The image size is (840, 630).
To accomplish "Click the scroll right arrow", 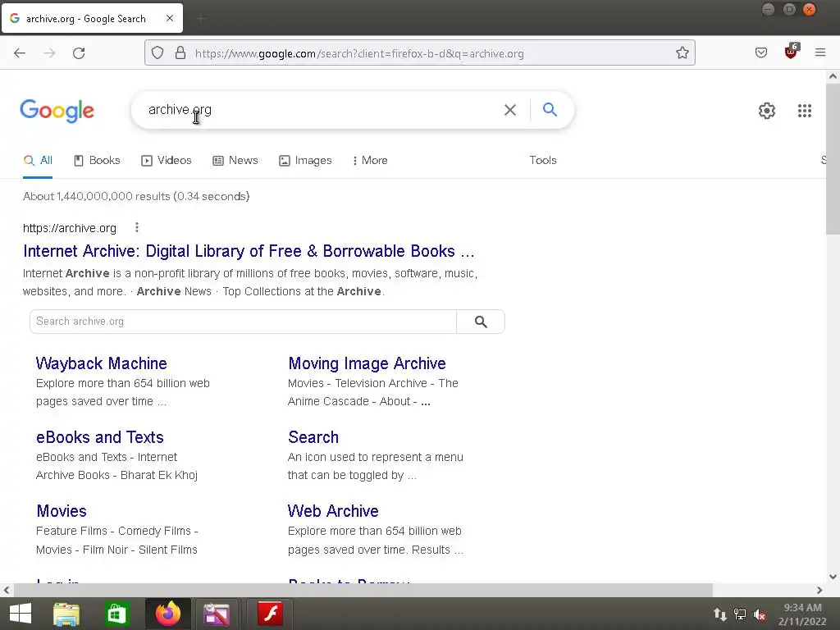I will pyautogui.click(x=819, y=590).
